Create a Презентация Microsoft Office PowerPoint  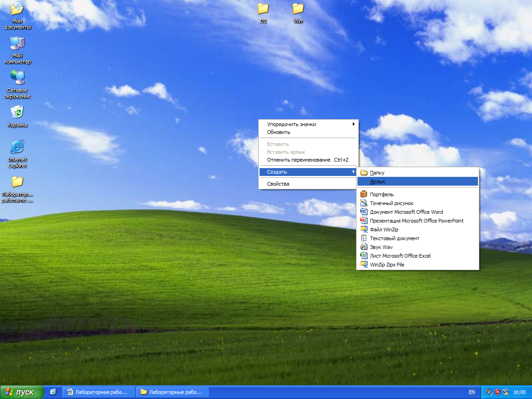click(417, 221)
